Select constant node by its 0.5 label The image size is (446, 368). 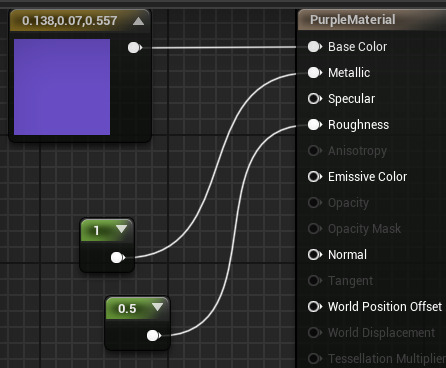[127, 309]
